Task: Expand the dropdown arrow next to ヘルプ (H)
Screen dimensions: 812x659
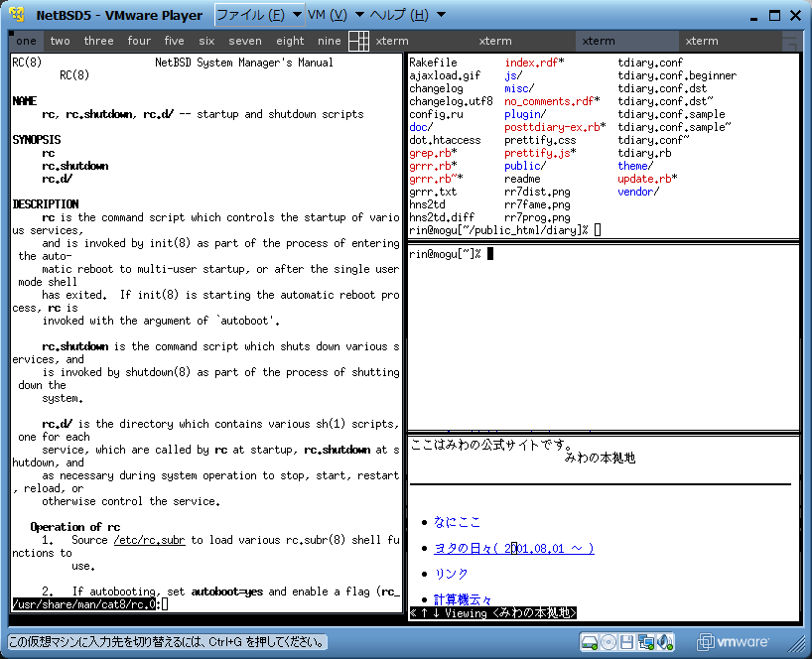Action: pos(441,15)
